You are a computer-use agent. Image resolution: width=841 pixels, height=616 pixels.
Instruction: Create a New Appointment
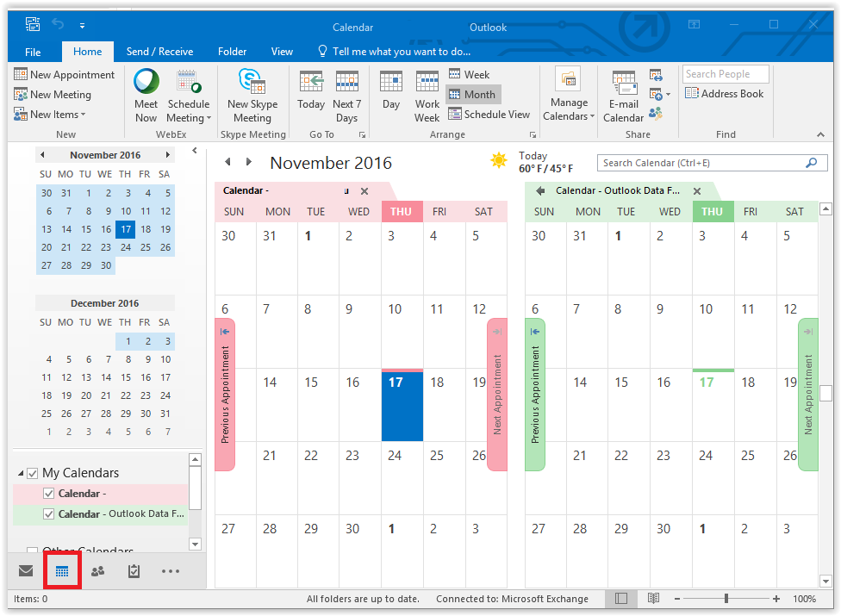pos(65,74)
